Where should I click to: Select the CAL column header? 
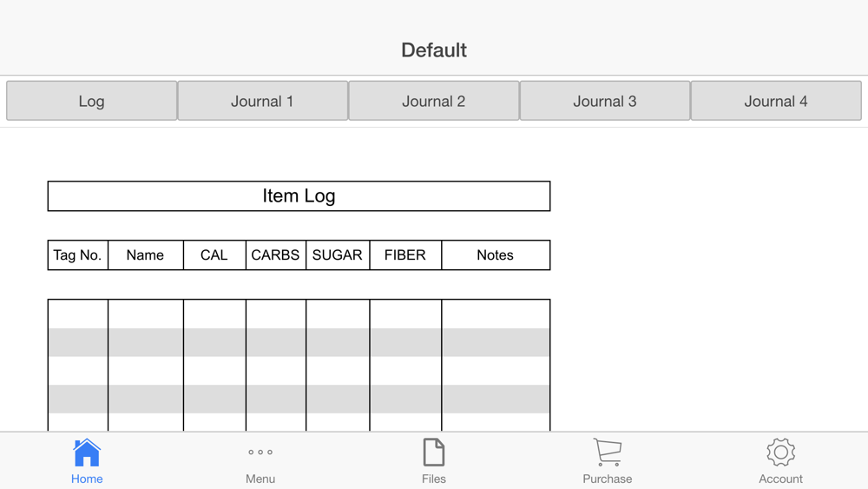pyautogui.click(x=214, y=255)
